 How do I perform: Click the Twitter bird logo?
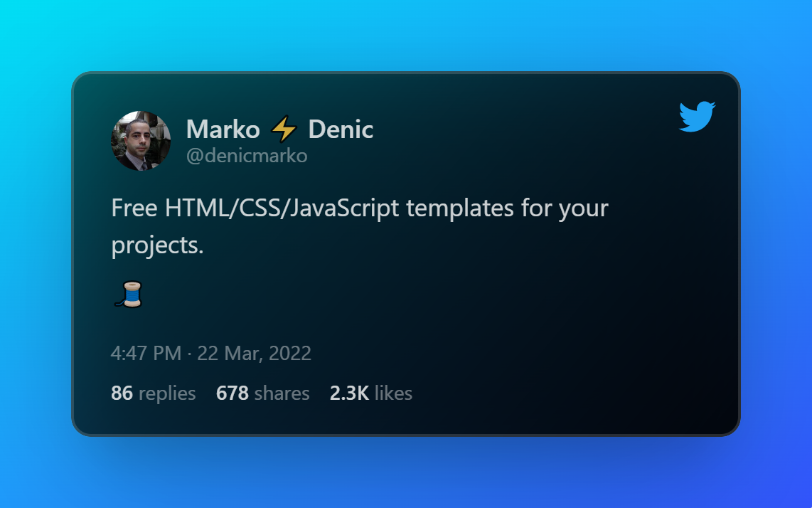(697, 117)
